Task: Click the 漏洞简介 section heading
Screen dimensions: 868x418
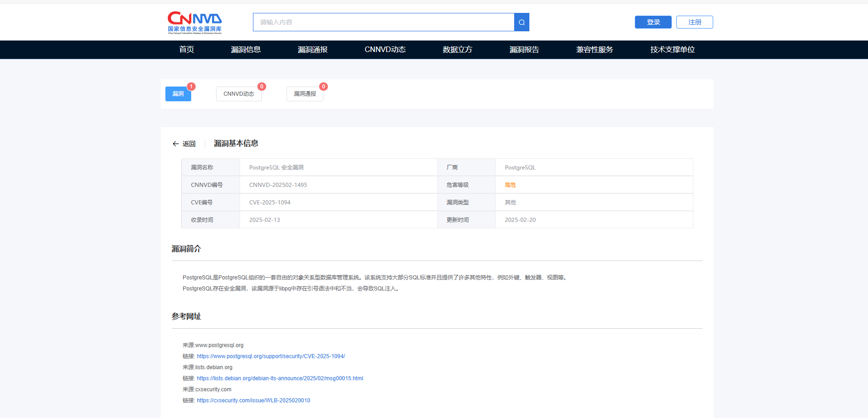Action: [186, 249]
